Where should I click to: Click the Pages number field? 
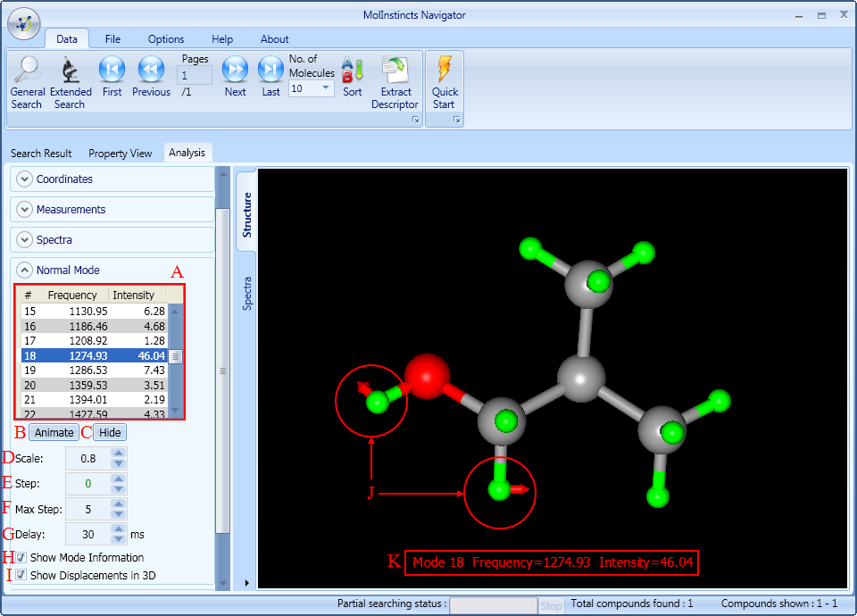coord(195,75)
